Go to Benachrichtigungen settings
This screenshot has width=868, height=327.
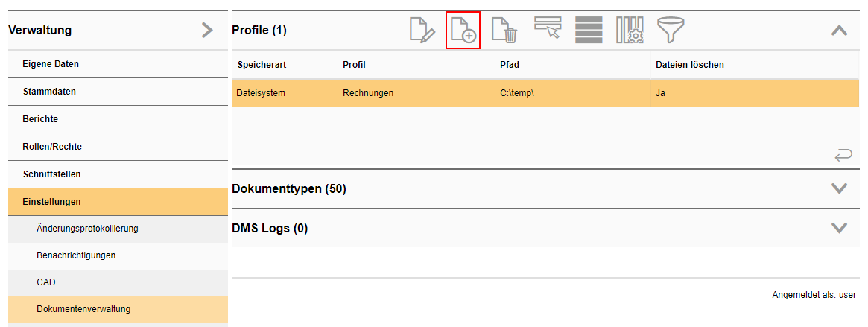pos(76,255)
